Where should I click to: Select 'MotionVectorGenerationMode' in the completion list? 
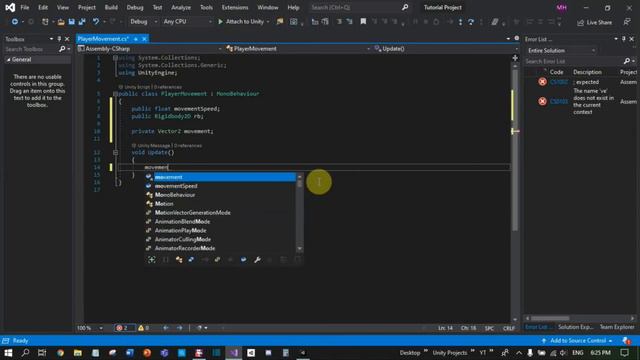tap(221, 213)
